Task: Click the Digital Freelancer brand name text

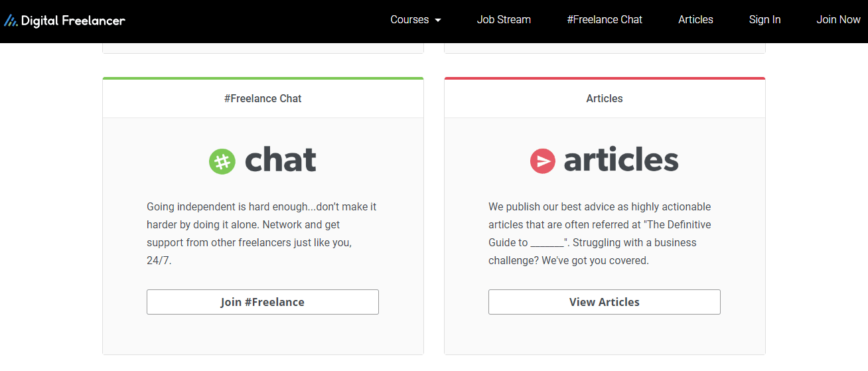Action: tap(73, 21)
